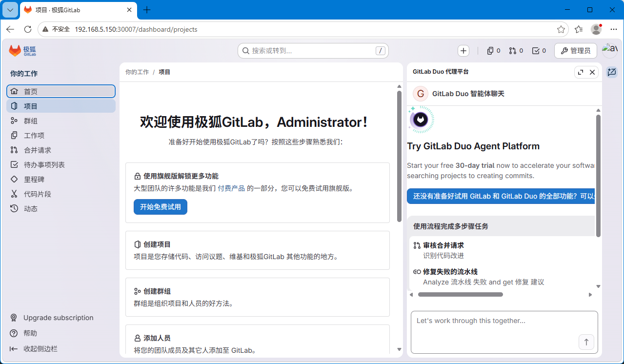Open 动态 in the sidebar

pos(61,208)
